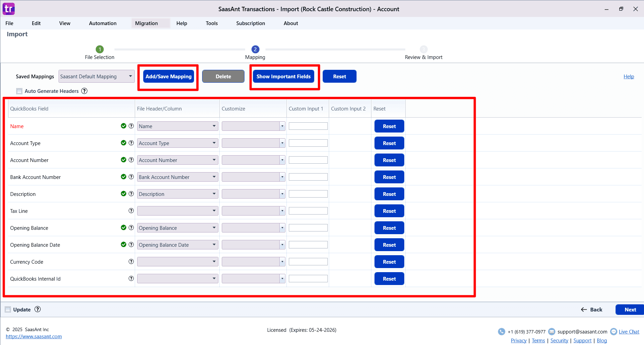This screenshot has width=644, height=345.
Task: Click the Add/Save Mapping button
Action: tap(168, 77)
